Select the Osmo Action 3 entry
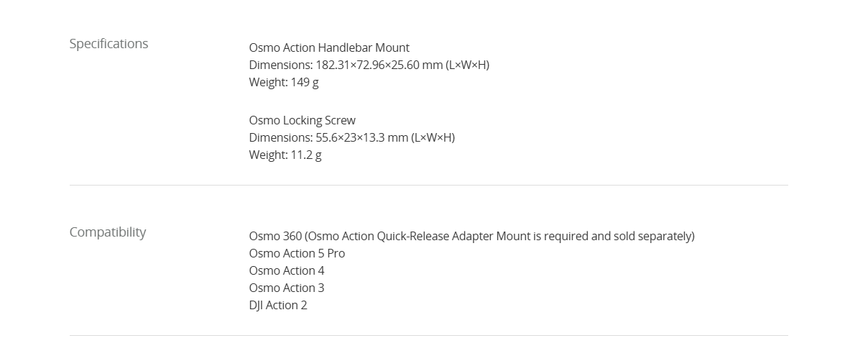Viewport: 868px width, 338px height. pos(287,288)
